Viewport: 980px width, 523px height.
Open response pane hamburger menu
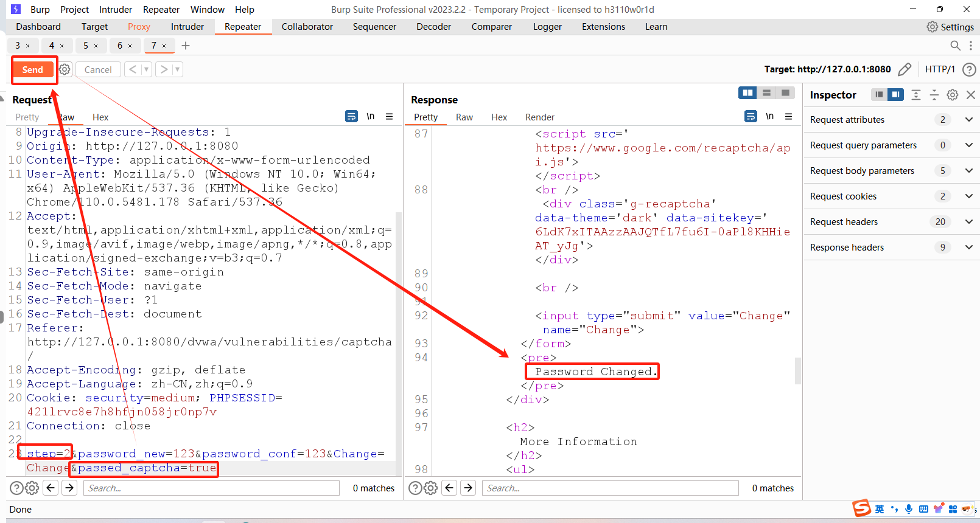click(789, 116)
